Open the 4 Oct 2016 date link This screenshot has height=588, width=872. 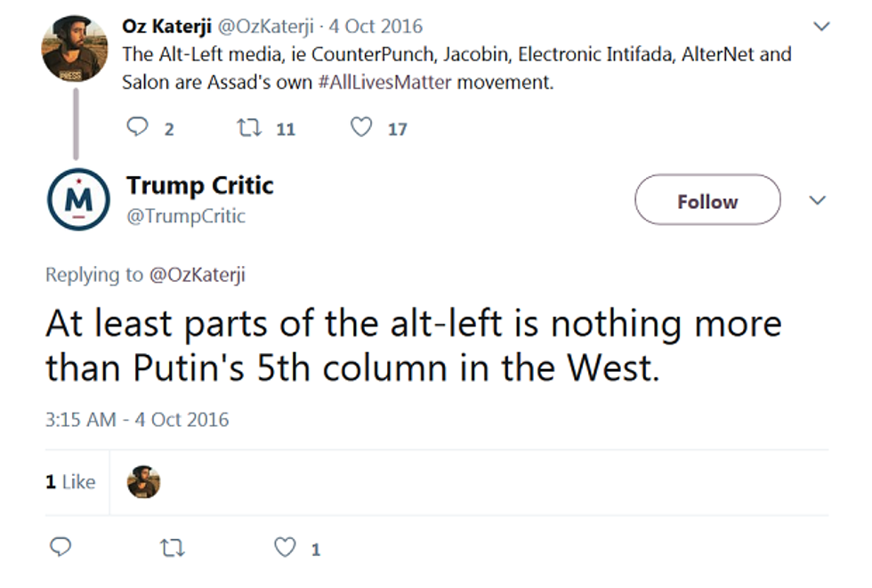375,27
